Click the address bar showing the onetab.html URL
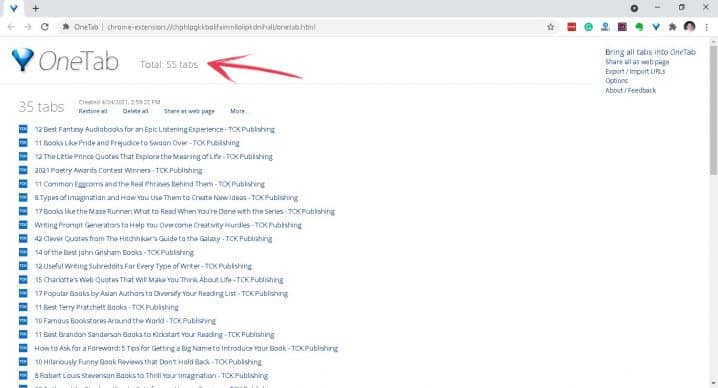Image resolution: width=718 pixels, height=388 pixels. pyautogui.click(x=302, y=27)
